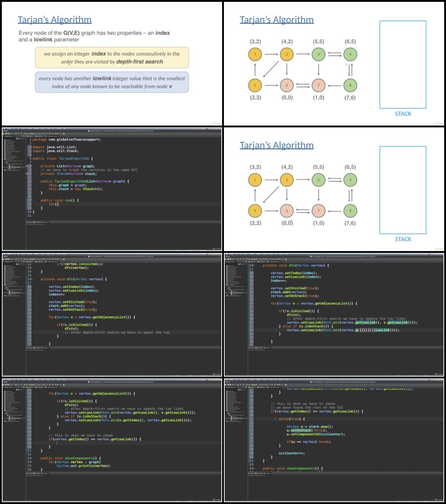
Task: Click the STACK label in the first graph slide
Action: tap(403, 114)
